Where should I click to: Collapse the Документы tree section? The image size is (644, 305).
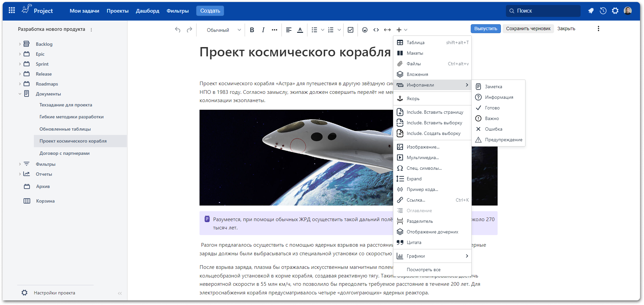[20, 94]
